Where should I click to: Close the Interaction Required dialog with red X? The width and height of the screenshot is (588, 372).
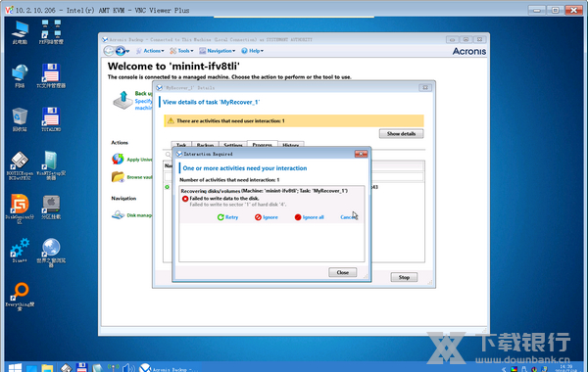361,154
